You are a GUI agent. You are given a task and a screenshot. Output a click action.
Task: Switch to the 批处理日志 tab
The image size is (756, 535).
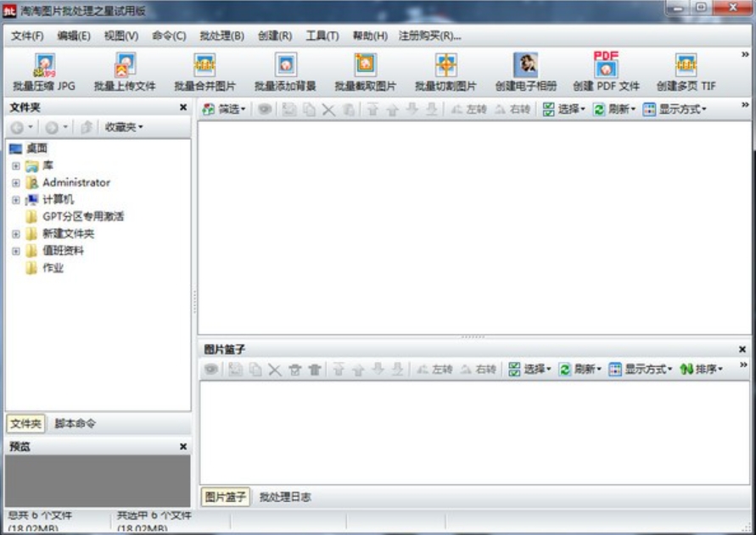(285, 497)
